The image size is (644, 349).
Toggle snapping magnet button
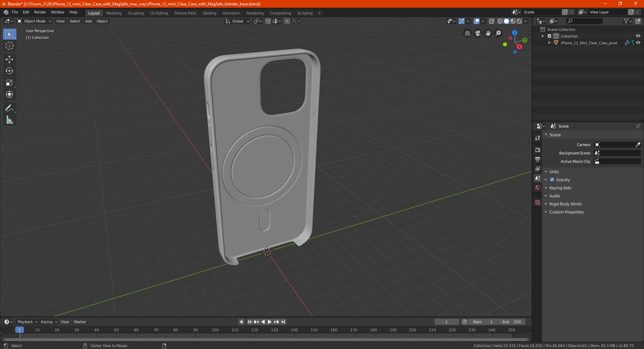[268, 21]
